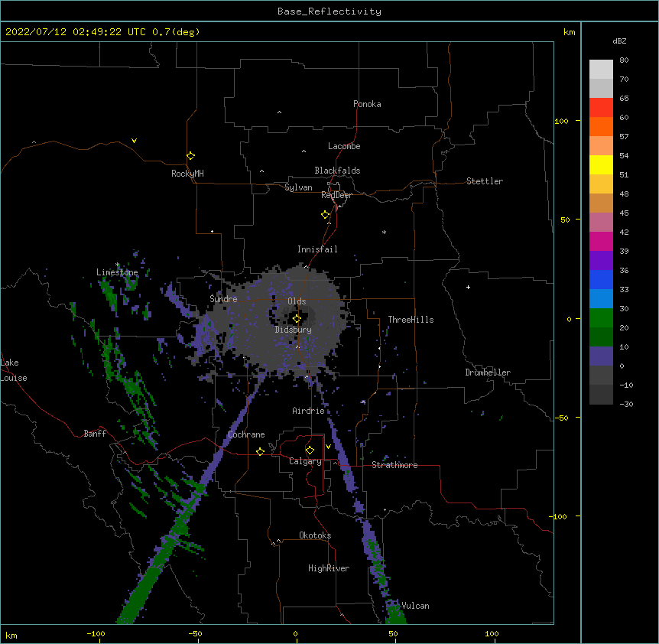Click the Drumheller town label
Screen dimensions: 659x644
488,372
